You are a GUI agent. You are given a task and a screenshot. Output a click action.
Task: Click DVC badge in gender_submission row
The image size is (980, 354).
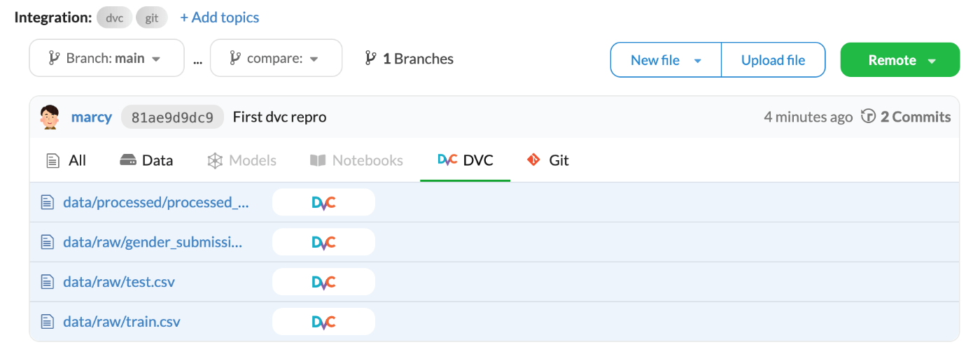coord(323,242)
